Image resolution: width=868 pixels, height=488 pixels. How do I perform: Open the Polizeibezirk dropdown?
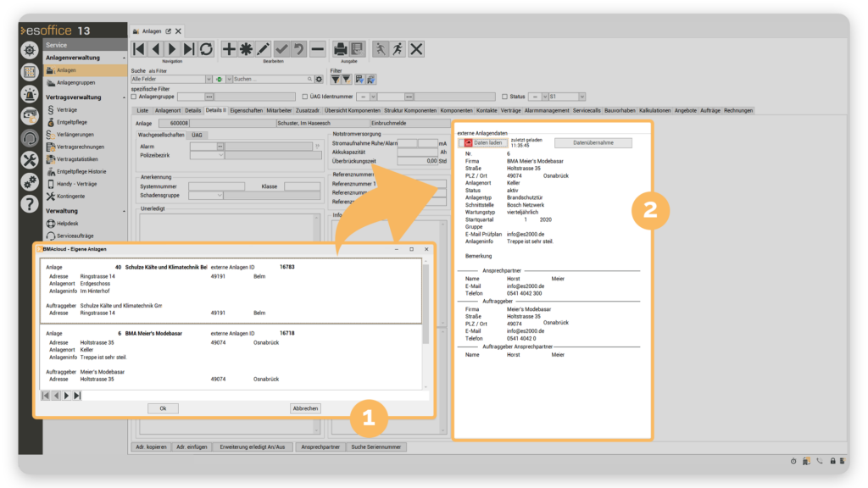220,156
